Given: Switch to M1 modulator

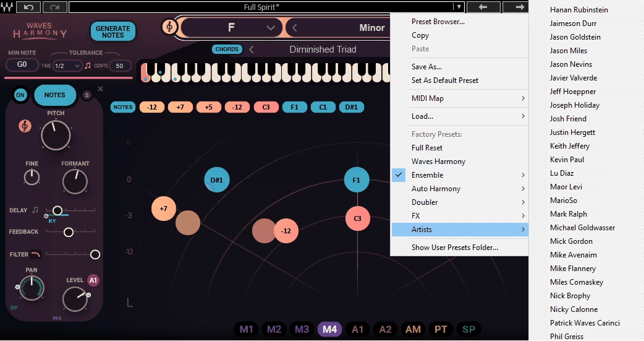Looking at the screenshot, I should 247,329.
